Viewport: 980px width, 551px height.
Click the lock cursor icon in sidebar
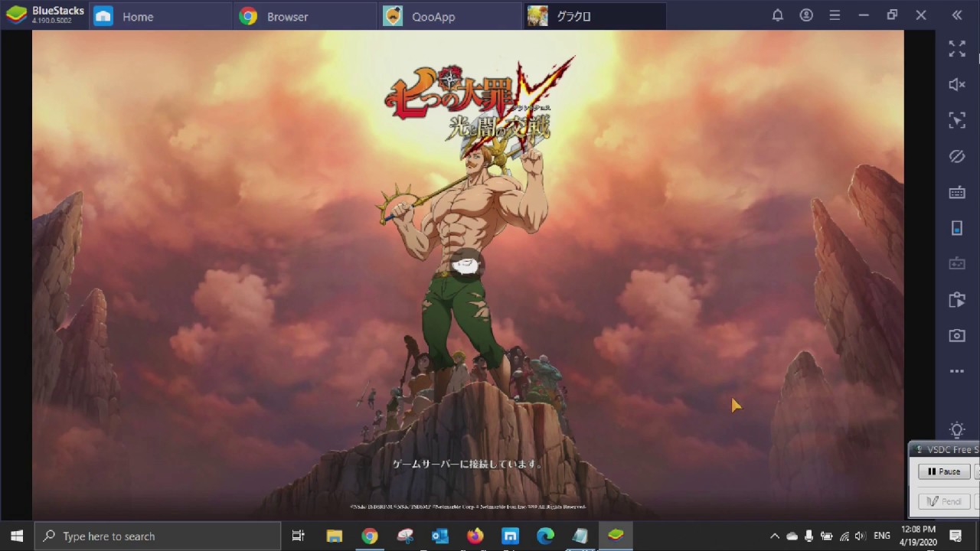(957, 120)
